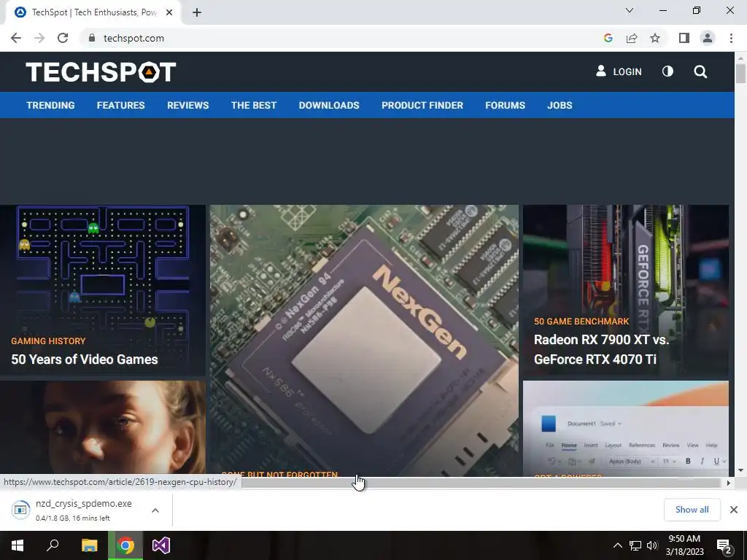Screen dimensions: 747x560
Task: Go forward in Chrome
Action: pyautogui.click(x=39, y=38)
